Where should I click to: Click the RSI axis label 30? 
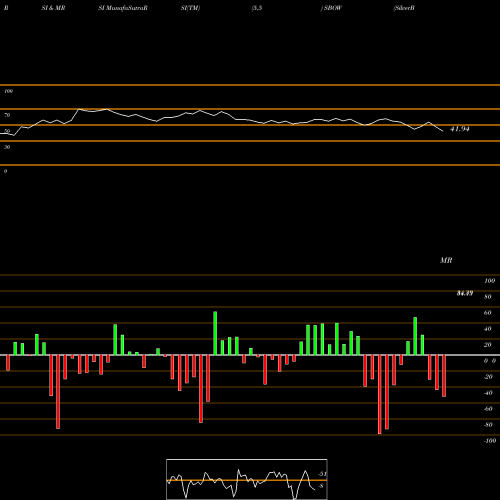click(7, 147)
